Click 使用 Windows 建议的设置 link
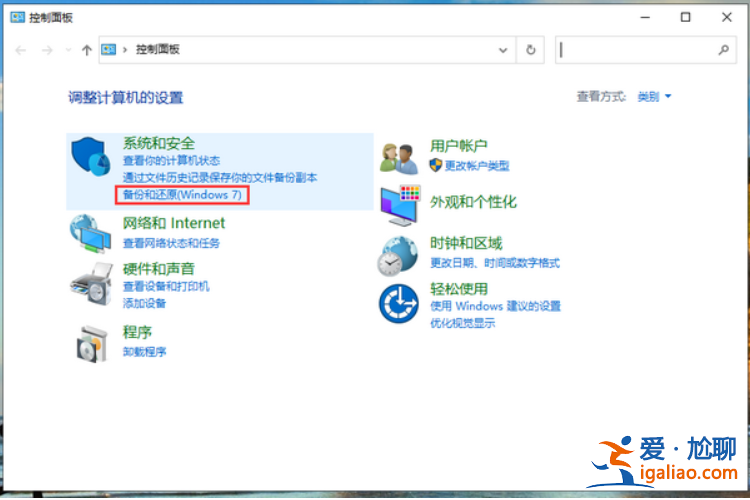The width and height of the screenshot is (750, 500). 496,306
